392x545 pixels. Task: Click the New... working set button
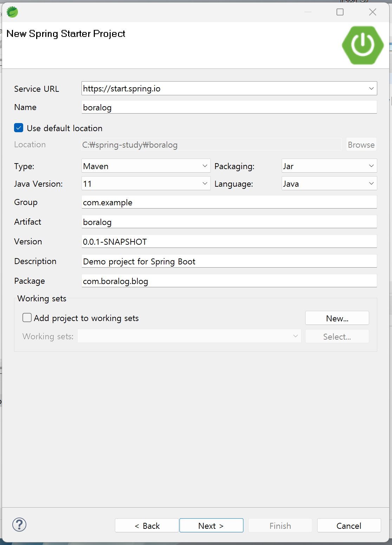click(x=337, y=318)
